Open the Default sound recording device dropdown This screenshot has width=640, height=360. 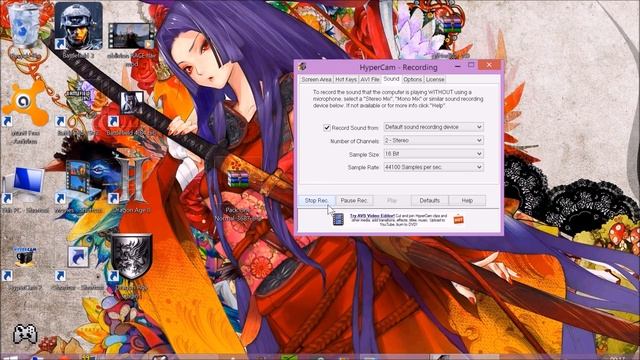[x=433, y=127]
